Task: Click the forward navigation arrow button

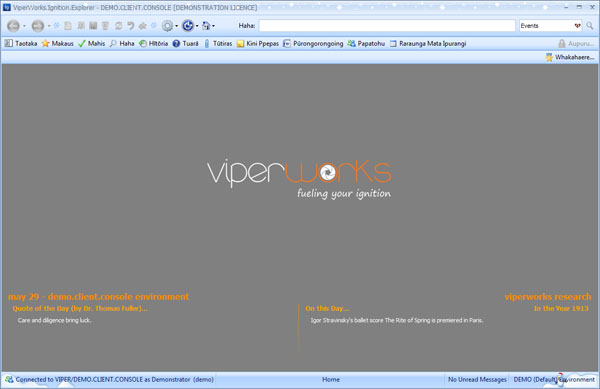Action: (38, 26)
